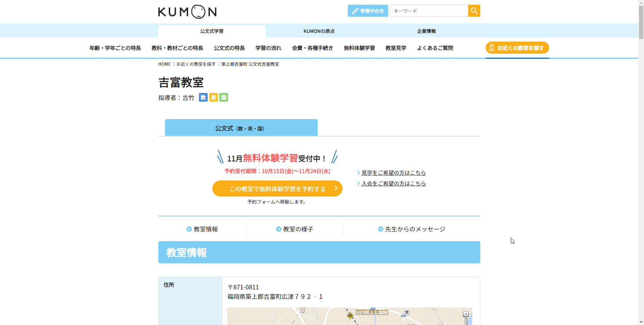Image resolution: width=644 pixels, height=325 pixels.
Task: Click the 吉富教室 page heading
Action: (x=181, y=83)
